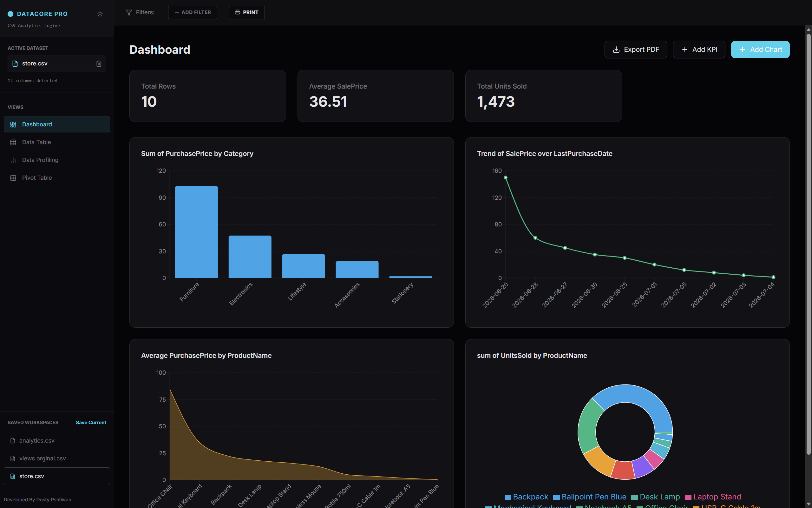Toggle the light/dark theme sun icon
812x508 pixels.
100,14
